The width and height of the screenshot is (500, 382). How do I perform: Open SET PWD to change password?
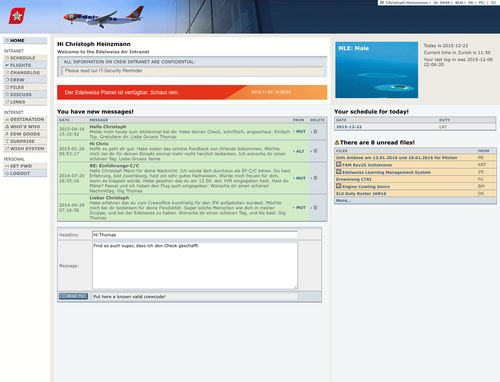(25, 166)
